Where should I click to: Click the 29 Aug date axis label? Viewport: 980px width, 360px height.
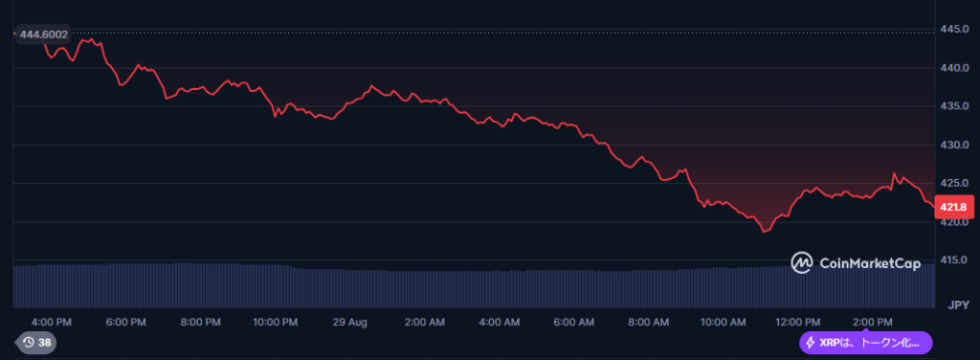[x=349, y=323]
